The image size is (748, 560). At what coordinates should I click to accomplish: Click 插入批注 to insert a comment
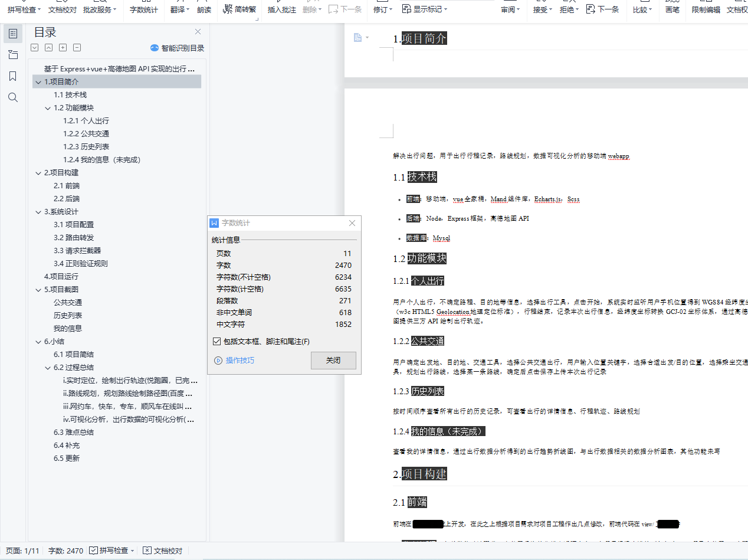(282, 9)
